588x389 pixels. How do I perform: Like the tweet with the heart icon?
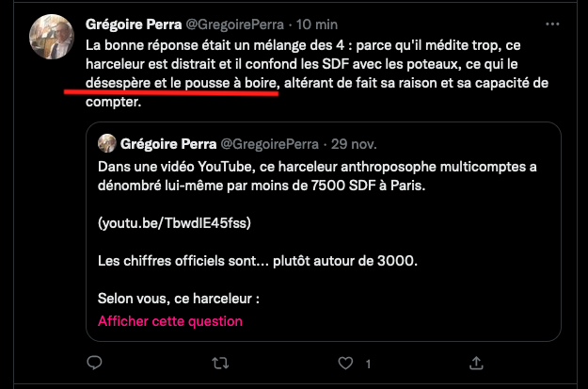[347, 363]
